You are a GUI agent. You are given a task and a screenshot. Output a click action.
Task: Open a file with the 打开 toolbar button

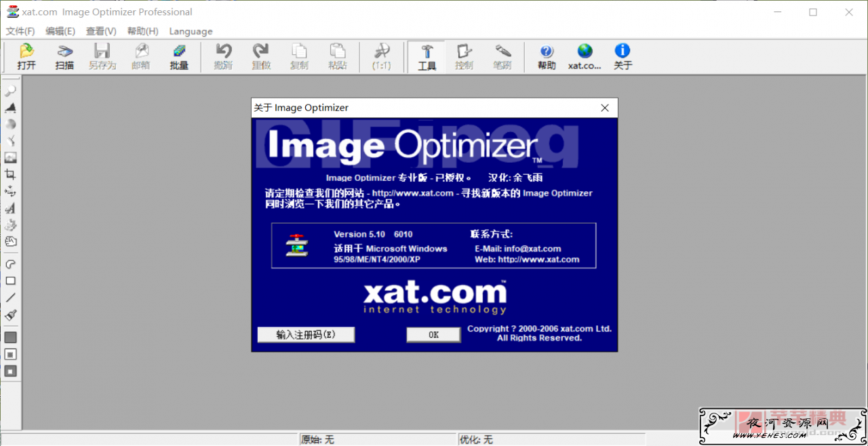point(26,57)
